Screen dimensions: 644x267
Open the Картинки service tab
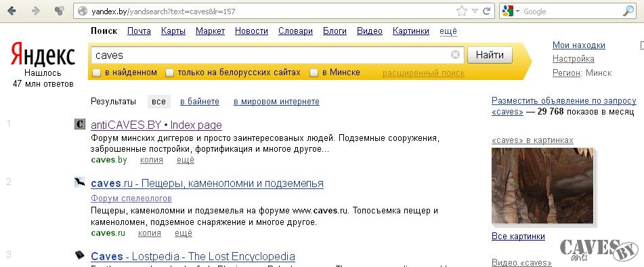pos(411,31)
